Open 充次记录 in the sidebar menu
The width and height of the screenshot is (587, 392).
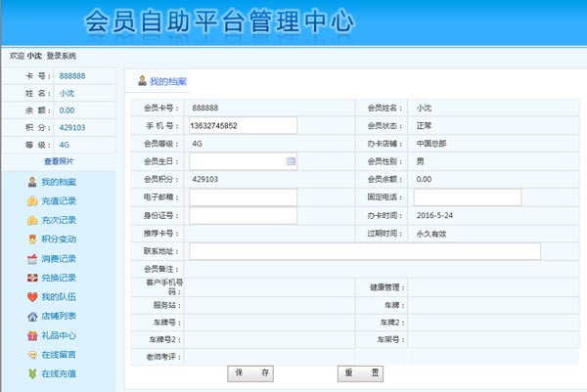click(59, 220)
